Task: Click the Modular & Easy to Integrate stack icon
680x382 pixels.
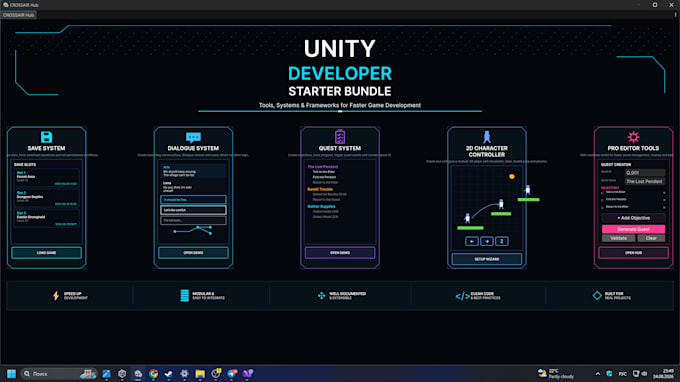Action: (184, 296)
